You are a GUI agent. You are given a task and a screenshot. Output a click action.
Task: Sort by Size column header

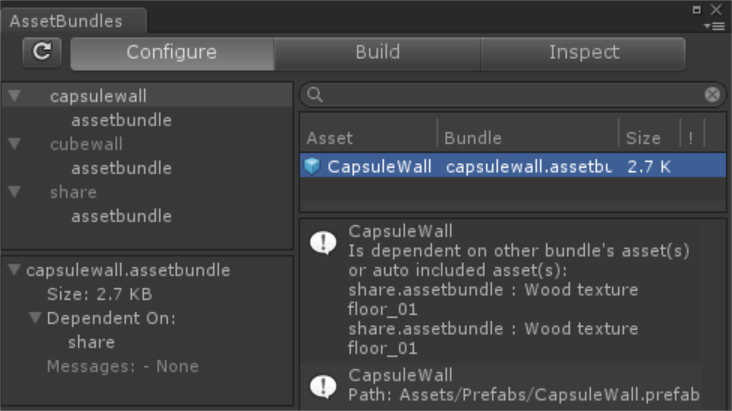coord(643,138)
